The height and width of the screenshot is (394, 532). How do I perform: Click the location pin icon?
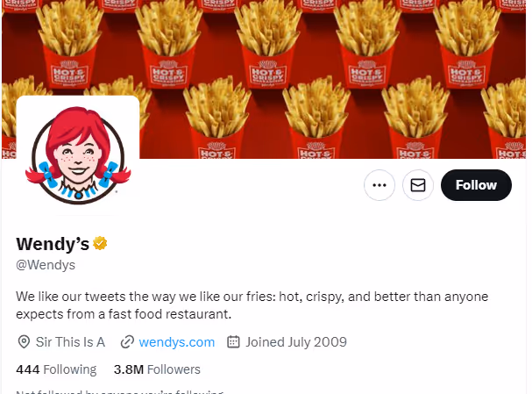tap(24, 342)
